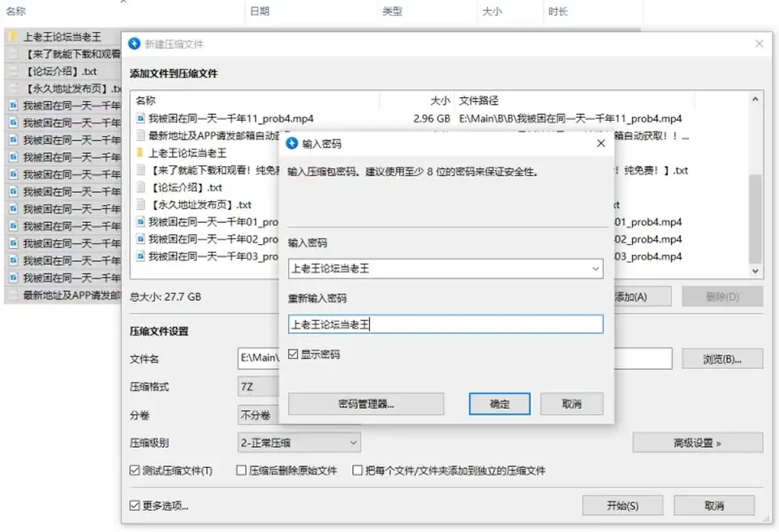Click Explorer 时长 column header

pos(558,11)
